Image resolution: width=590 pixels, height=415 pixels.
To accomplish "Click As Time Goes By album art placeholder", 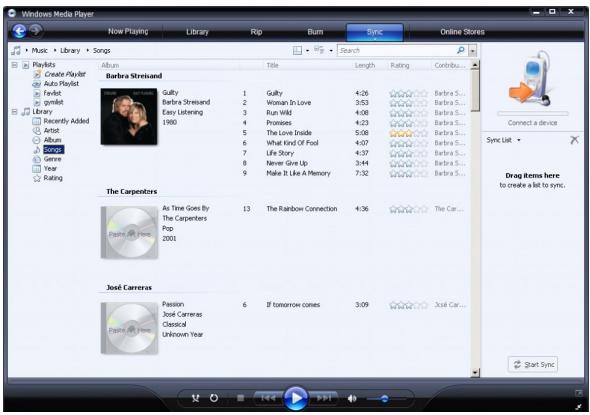I will (129, 232).
